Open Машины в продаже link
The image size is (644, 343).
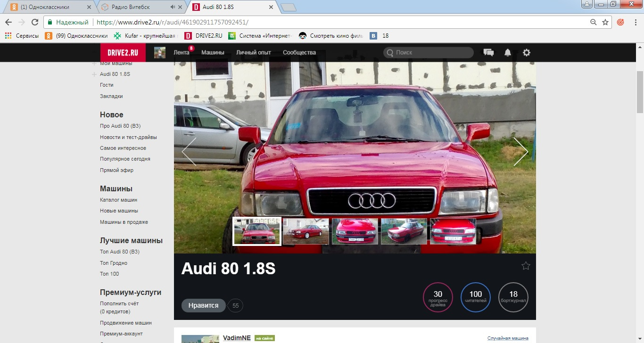pyautogui.click(x=124, y=222)
